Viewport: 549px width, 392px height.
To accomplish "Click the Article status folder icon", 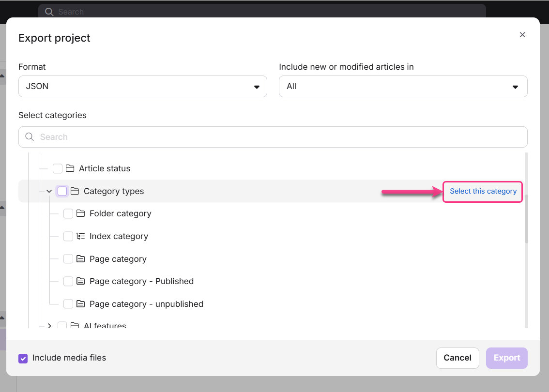I will point(70,168).
